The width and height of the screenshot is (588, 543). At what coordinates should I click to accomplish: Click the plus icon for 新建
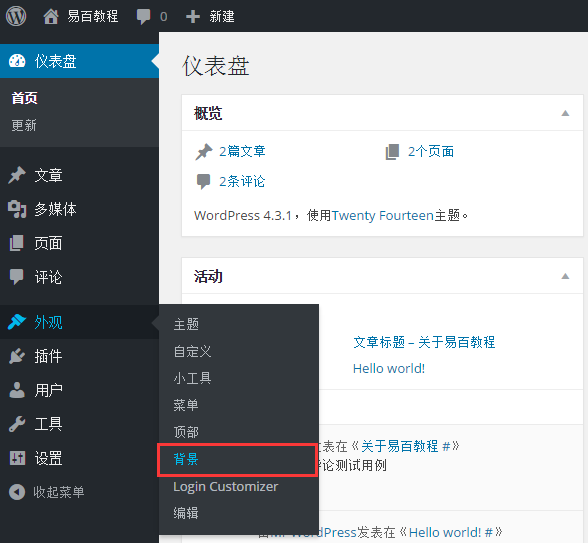click(x=193, y=16)
